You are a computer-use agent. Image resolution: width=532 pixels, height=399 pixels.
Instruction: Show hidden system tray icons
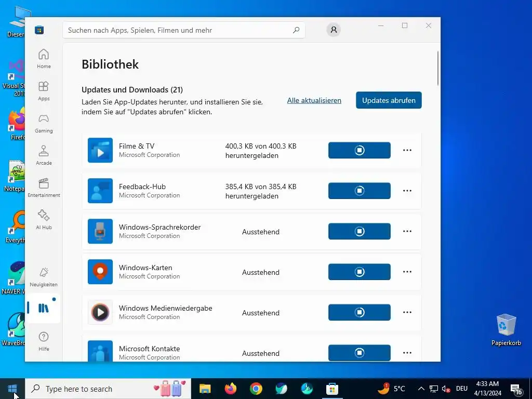421,389
